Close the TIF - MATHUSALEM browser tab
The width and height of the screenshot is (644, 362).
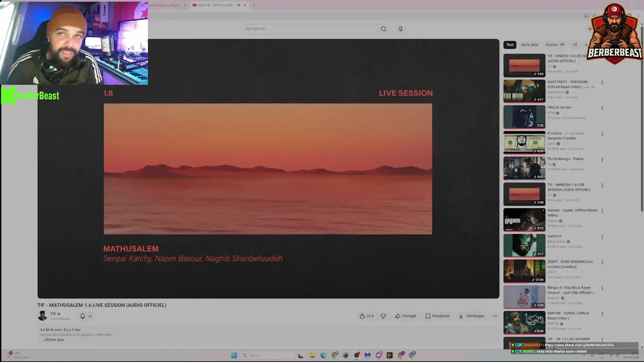(x=245, y=5)
